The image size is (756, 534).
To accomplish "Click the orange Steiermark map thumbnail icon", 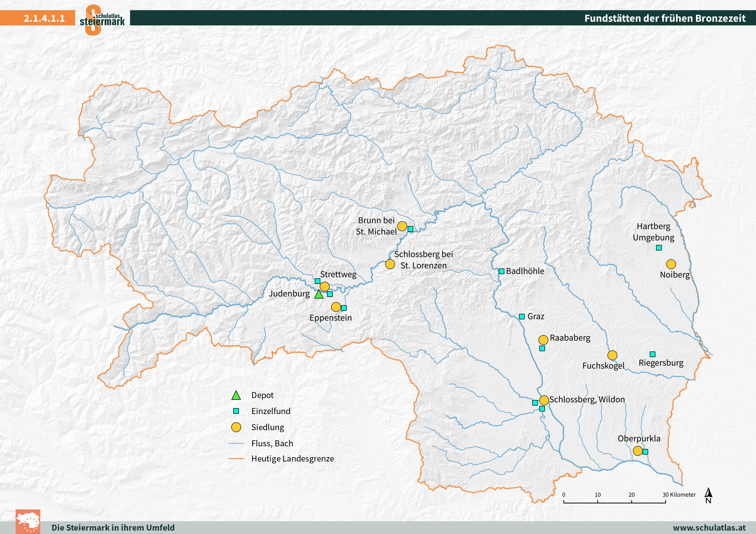I will click(28, 522).
